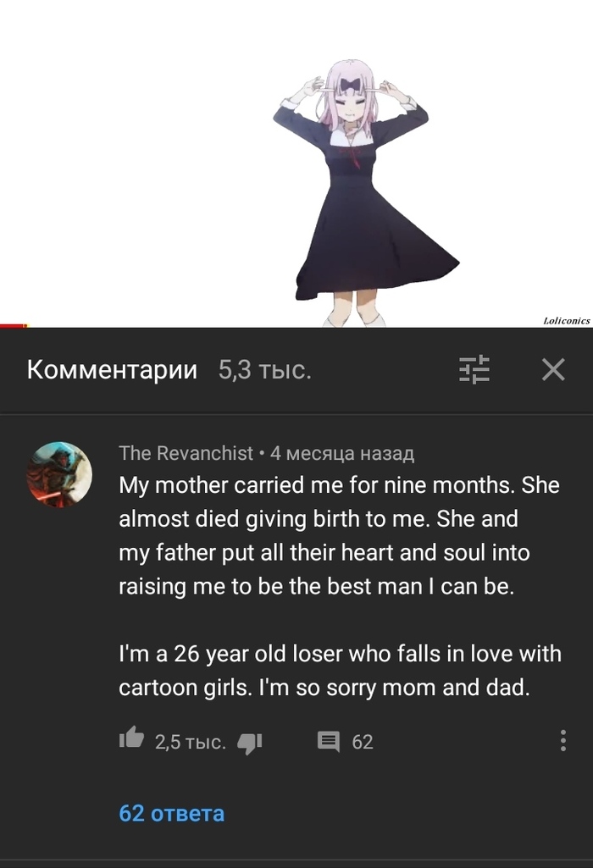Expand the 62 ответа replies
The height and width of the screenshot is (868, 593).
(172, 813)
